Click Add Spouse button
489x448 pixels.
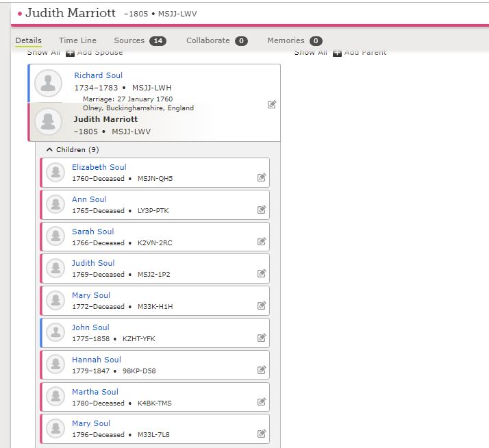pyautogui.click(x=95, y=53)
